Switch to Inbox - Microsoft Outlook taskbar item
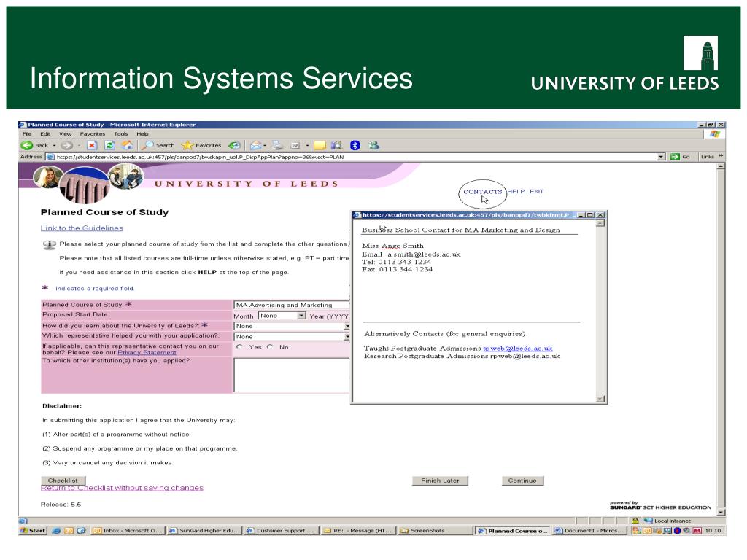 click(127, 531)
